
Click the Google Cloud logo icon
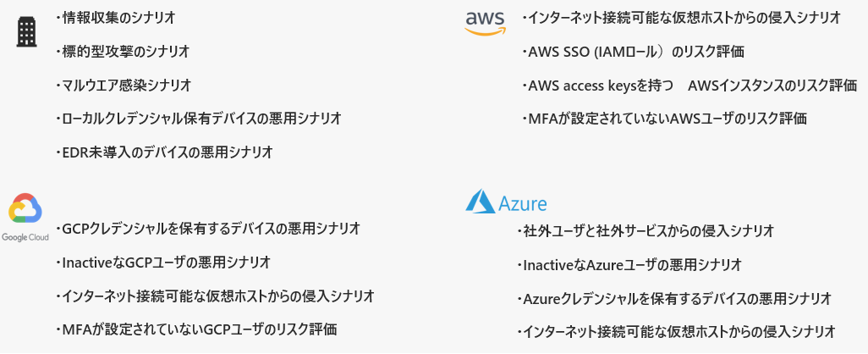pyautogui.click(x=26, y=210)
